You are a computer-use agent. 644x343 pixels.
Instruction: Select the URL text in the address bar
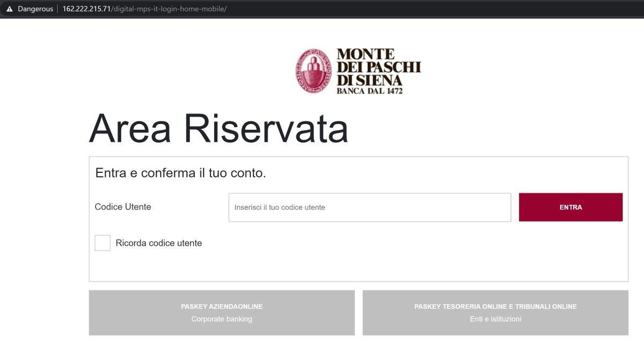(x=144, y=9)
